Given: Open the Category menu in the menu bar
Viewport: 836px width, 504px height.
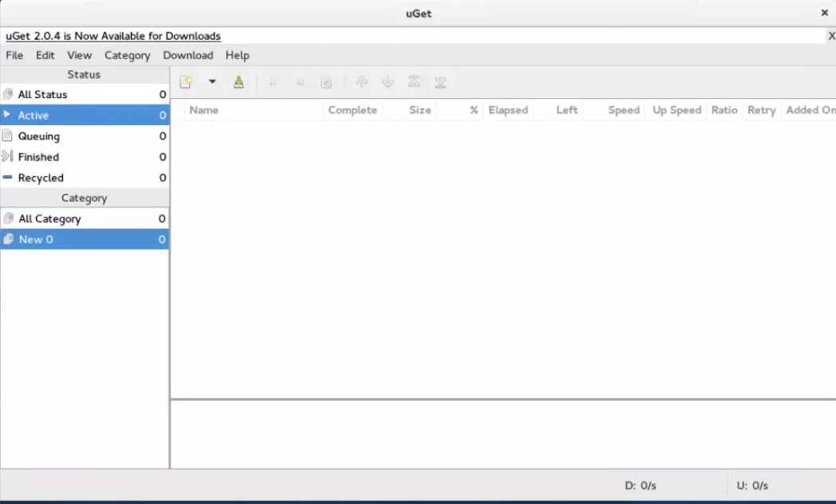Looking at the screenshot, I should [x=128, y=55].
